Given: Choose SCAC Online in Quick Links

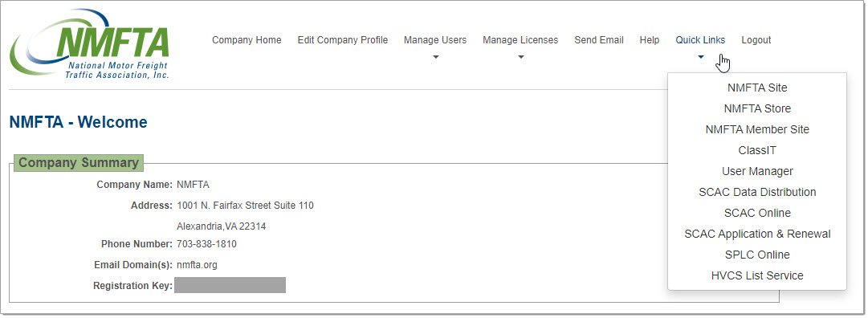Looking at the screenshot, I should (757, 213).
